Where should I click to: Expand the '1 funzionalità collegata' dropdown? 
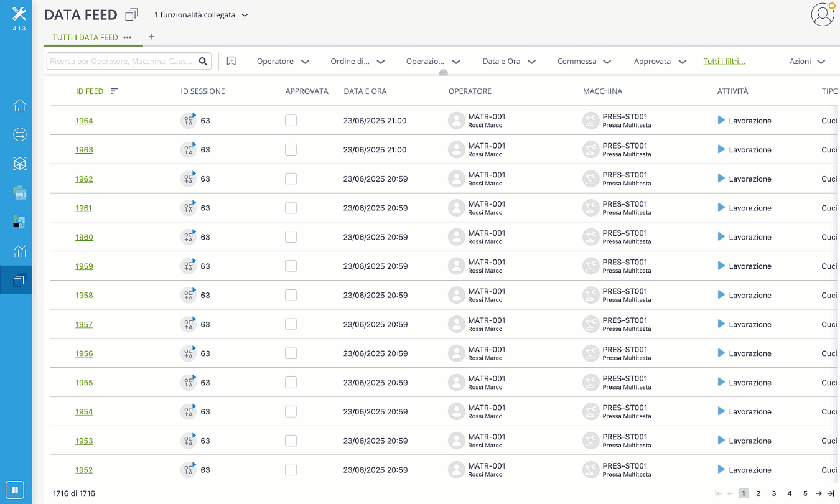201,15
